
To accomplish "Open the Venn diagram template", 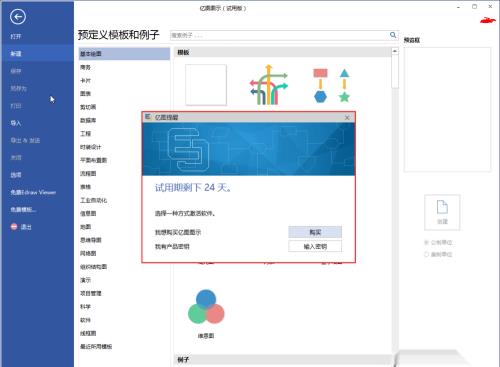I will tap(206, 307).
